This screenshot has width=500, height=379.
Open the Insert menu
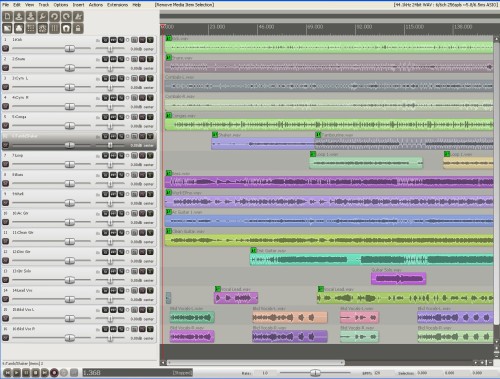(x=78, y=5)
